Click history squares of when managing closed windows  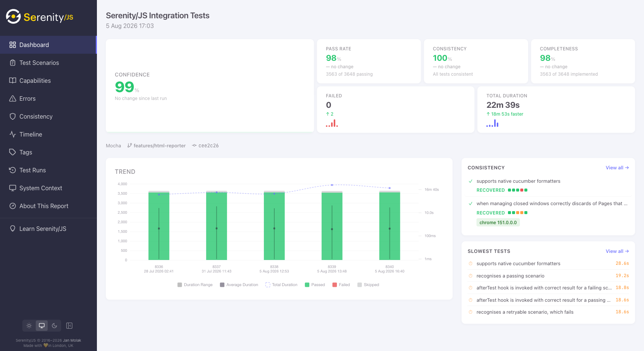[518, 213]
